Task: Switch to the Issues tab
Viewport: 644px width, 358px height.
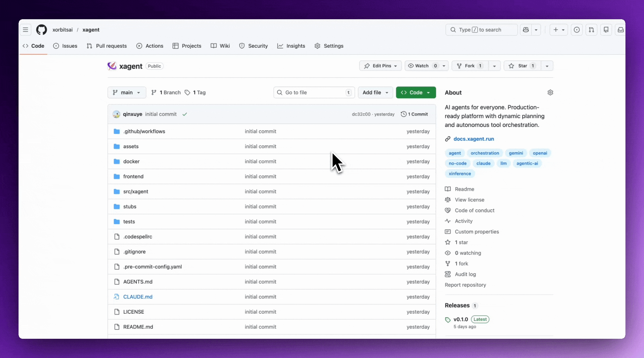Action: (65, 46)
